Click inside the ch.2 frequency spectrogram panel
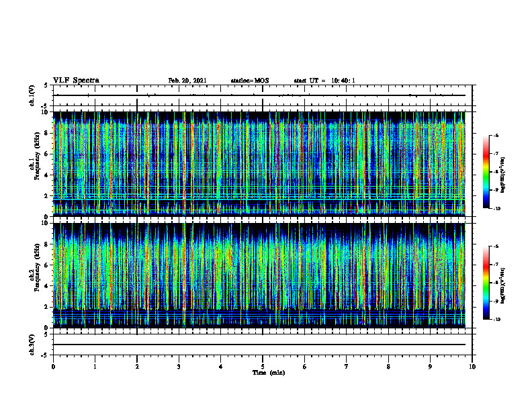 (x=263, y=275)
